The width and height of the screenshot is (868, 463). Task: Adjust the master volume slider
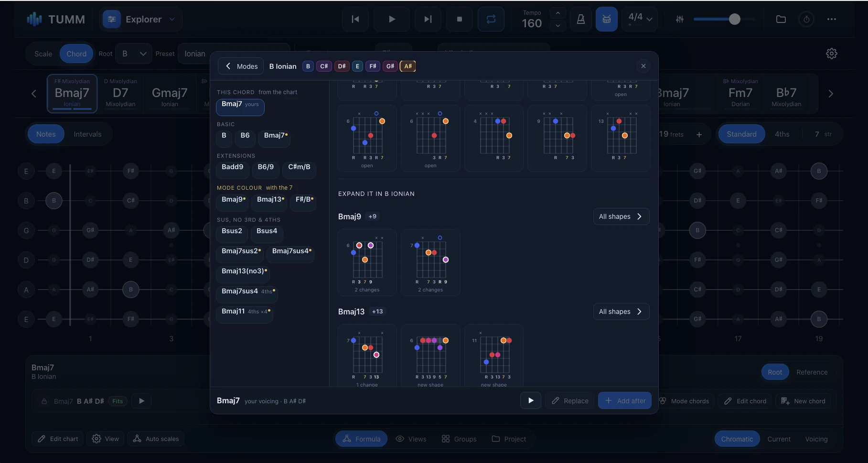pos(724,19)
